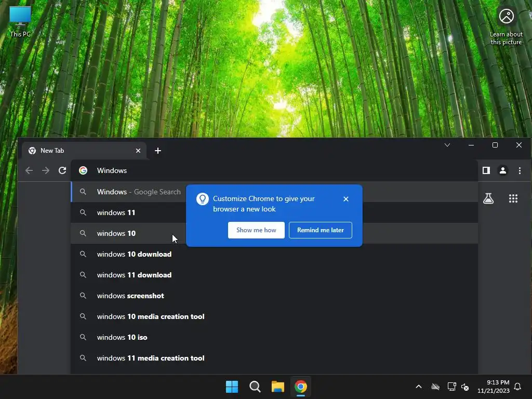Open the Chrome three-dot menu
The width and height of the screenshot is (532, 399).
[x=520, y=170]
